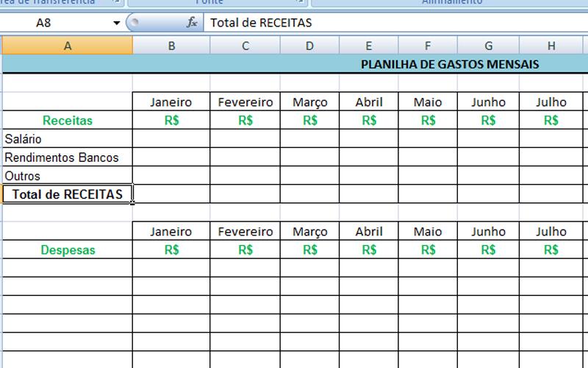Image resolution: width=588 pixels, height=368 pixels.
Task: Select the column H header
Action: pos(551,46)
